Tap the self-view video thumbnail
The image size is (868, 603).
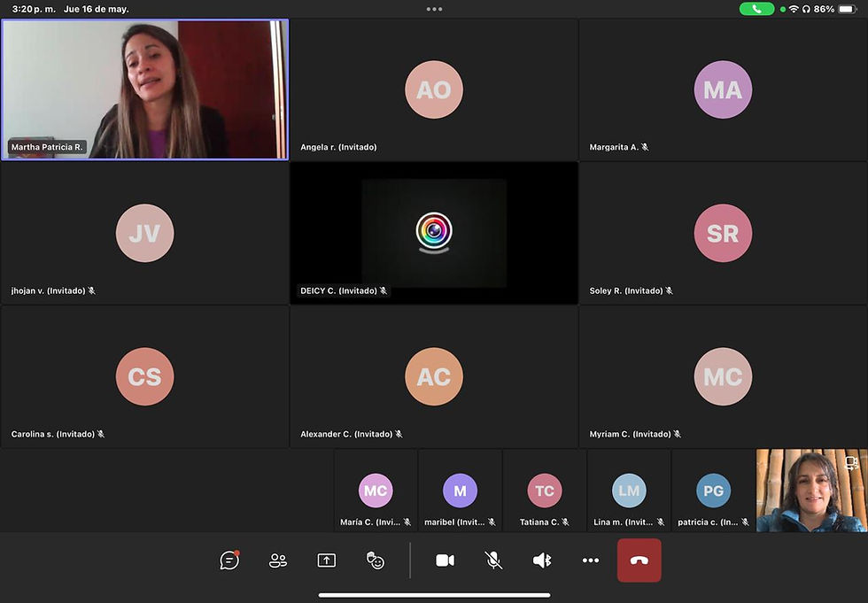tap(811, 491)
